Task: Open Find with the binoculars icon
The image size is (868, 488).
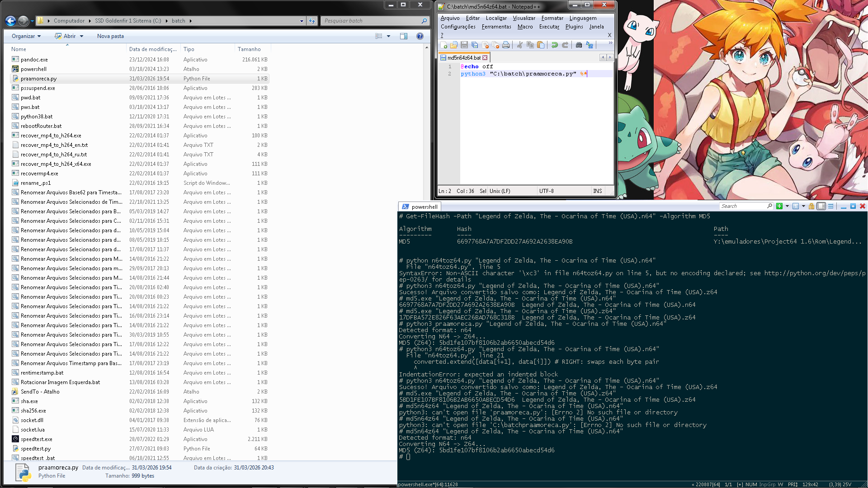Action: [579, 45]
